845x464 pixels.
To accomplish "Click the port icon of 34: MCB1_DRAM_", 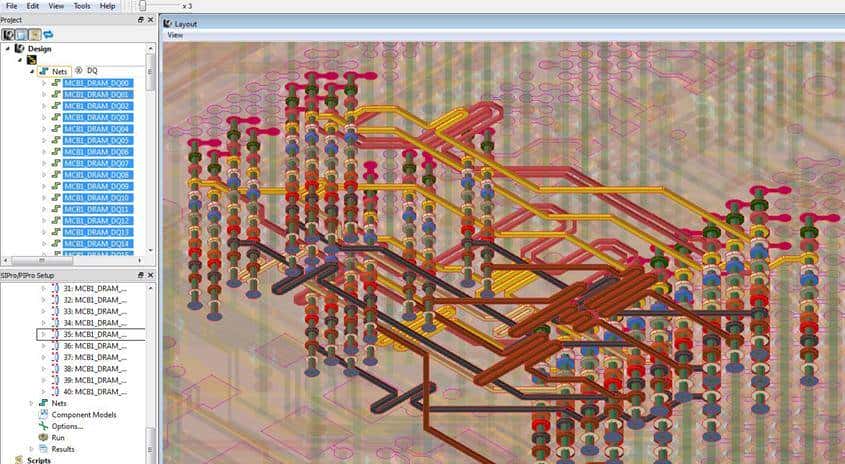I will tap(55, 323).
